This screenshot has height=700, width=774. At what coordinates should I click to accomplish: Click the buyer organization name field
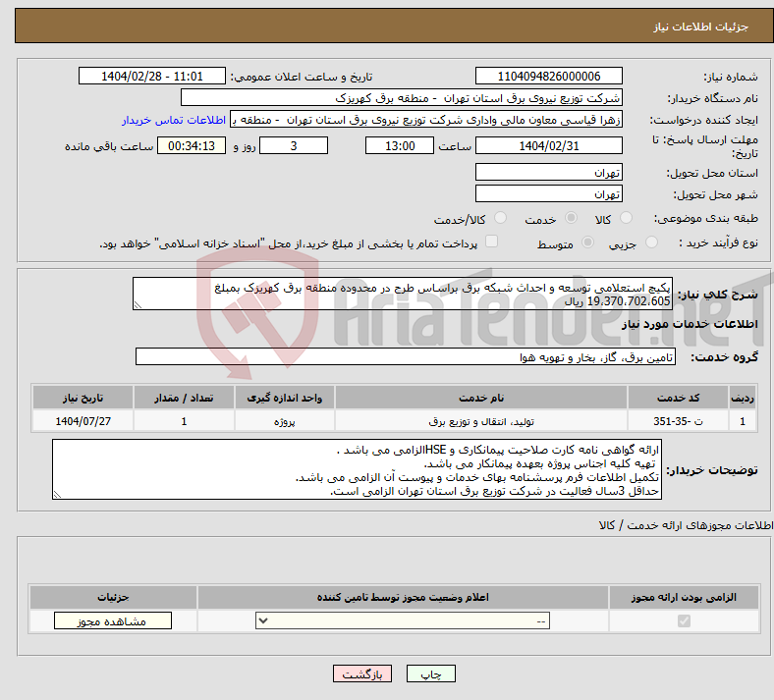click(402, 97)
